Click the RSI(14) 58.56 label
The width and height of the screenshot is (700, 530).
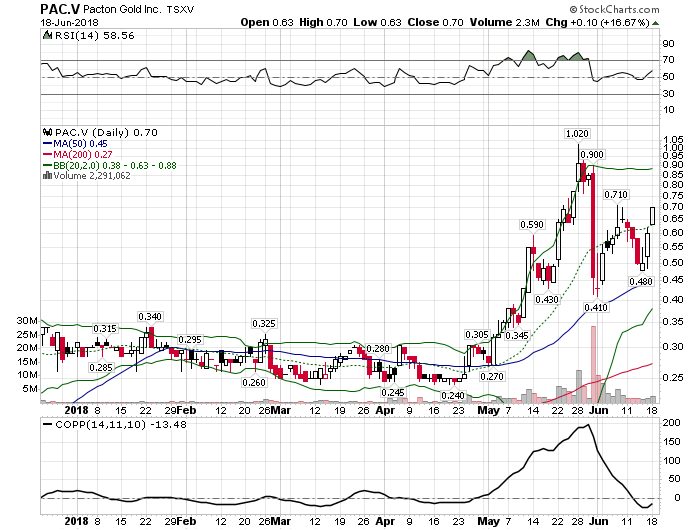[x=94, y=36]
